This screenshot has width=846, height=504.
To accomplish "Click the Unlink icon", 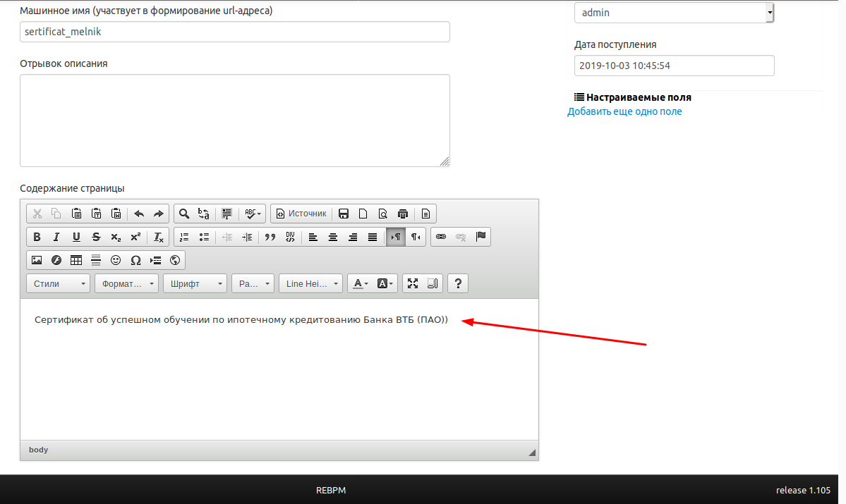I will click(461, 237).
